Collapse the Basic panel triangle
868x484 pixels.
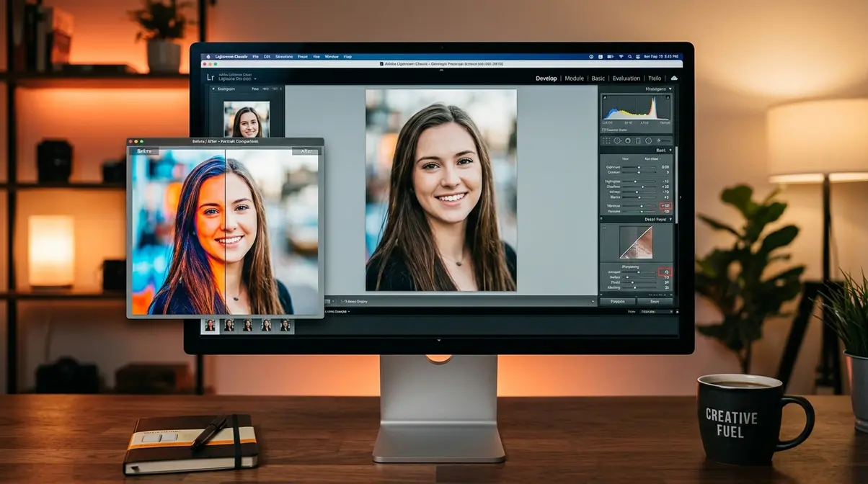point(670,150)
